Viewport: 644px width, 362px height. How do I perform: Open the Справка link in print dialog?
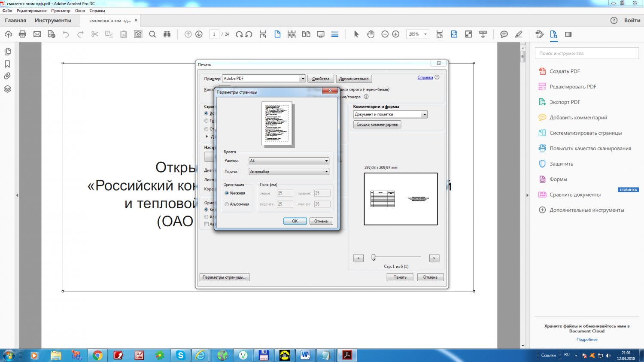[x=425, y=78]
